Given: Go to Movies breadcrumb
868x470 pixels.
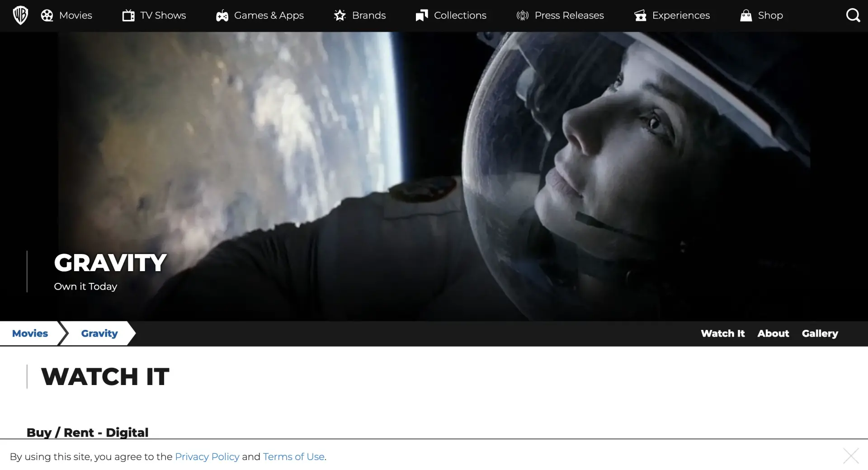Looking at the screenshot, I should [30, 334].
